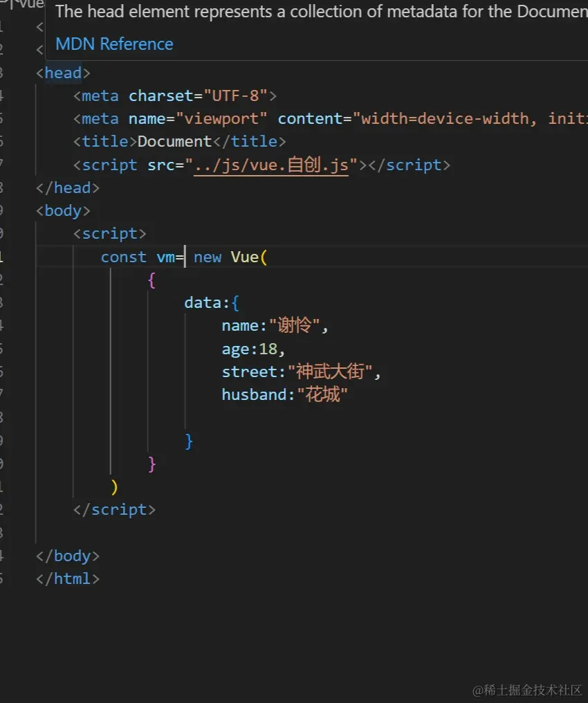Click the husband property key
The height and width of the screenshot is (703, 588).
pos(254,394)
